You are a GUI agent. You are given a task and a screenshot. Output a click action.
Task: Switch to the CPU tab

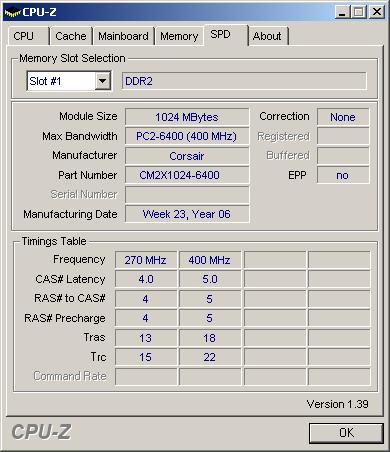[28, 36]
